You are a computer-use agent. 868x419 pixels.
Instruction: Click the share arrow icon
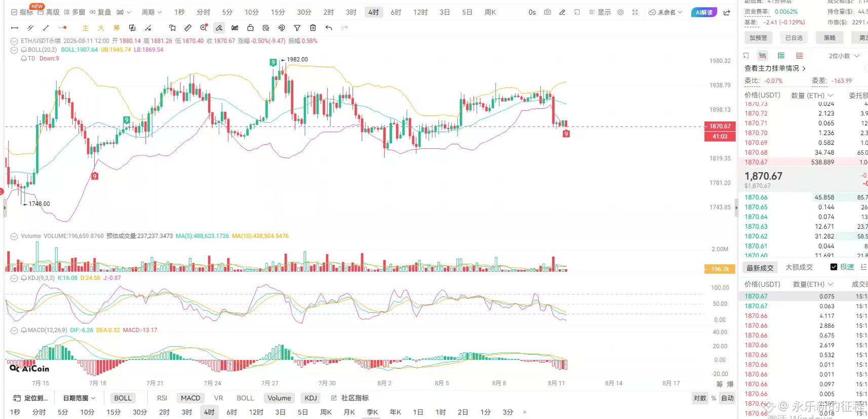(x=727, y=12)
